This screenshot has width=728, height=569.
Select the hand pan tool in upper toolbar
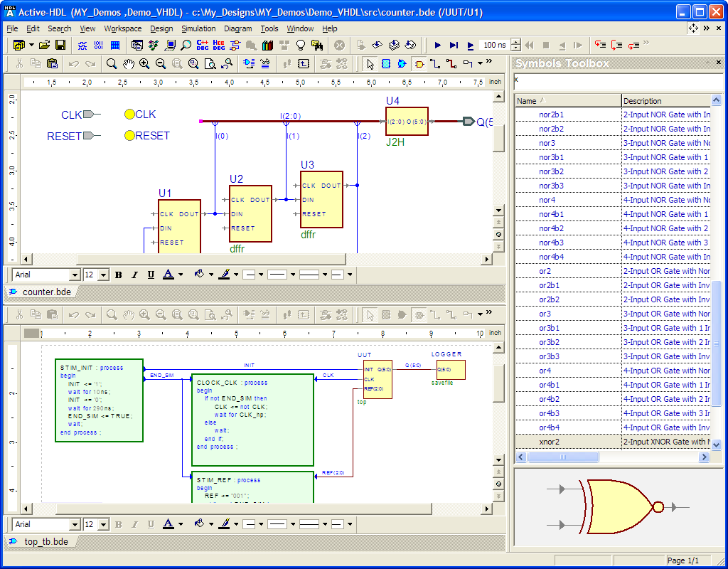[x=128, y=63]
